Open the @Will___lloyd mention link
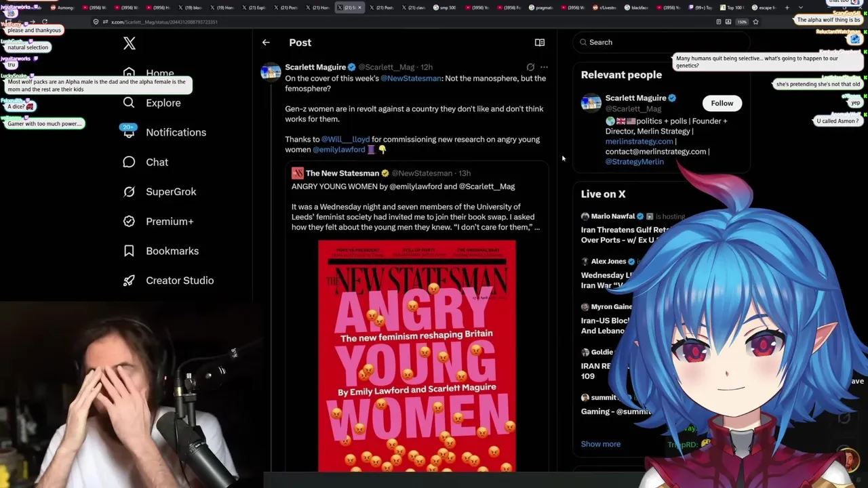This screenshot has width=868, height=488. coord(345,140)
